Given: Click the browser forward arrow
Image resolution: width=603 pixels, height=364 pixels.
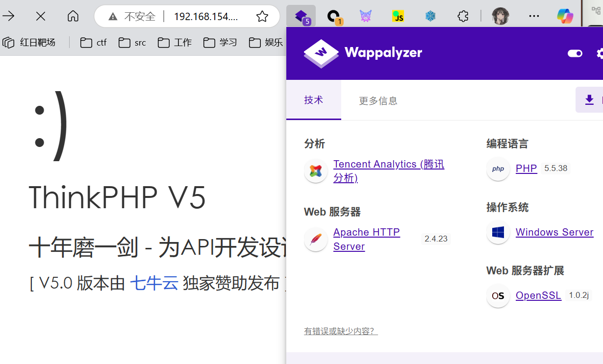Looking at the screenshot, I should [x=8, y=16].
